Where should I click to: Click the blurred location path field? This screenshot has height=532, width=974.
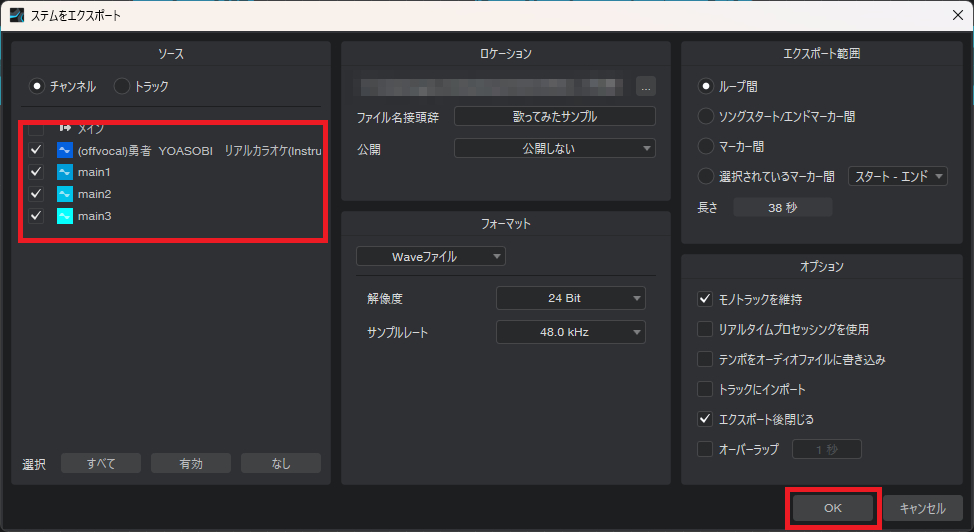pos(492,87)
